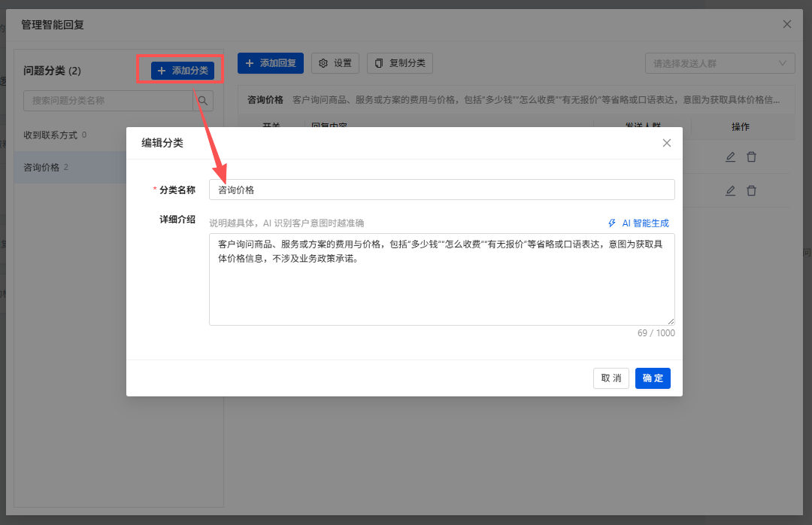The width and height of the screenshot is (812, 525).
Task: Click the 说明越具体 hint text
Action: pyautogui.click(x=286, y=223)
